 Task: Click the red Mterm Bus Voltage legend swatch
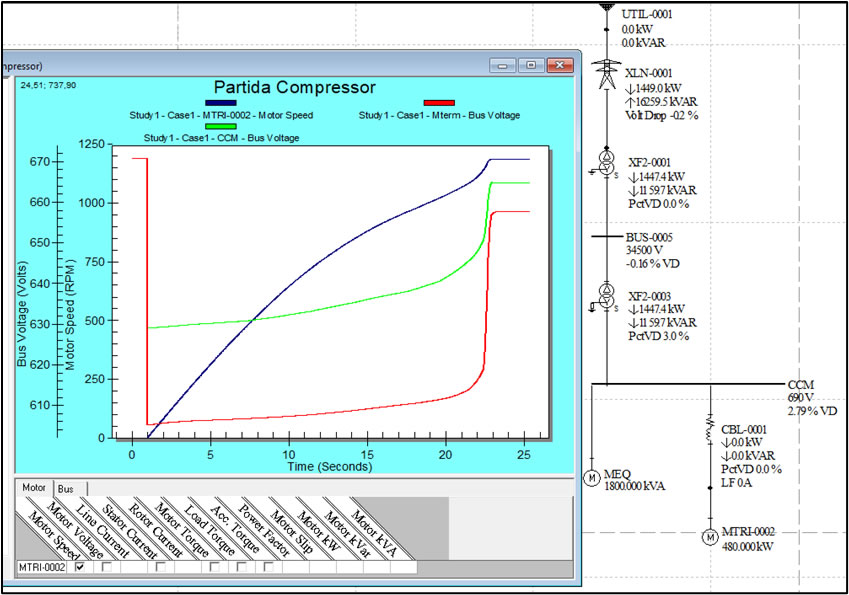(439, 103)
